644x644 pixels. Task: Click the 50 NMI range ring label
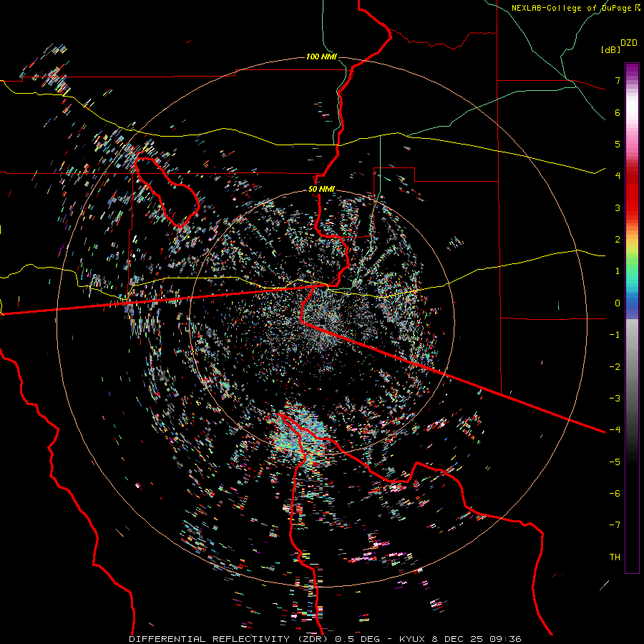click(x=321, y=190)
